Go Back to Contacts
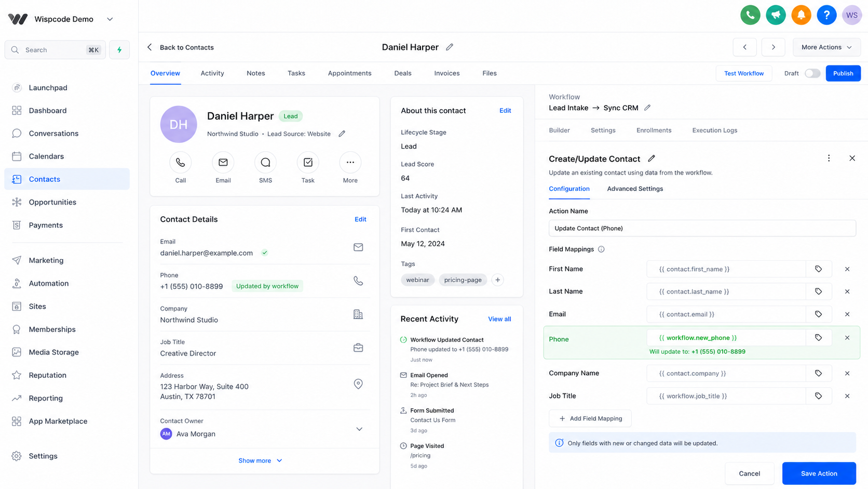868x489 pixels. [x=181, y=47]
